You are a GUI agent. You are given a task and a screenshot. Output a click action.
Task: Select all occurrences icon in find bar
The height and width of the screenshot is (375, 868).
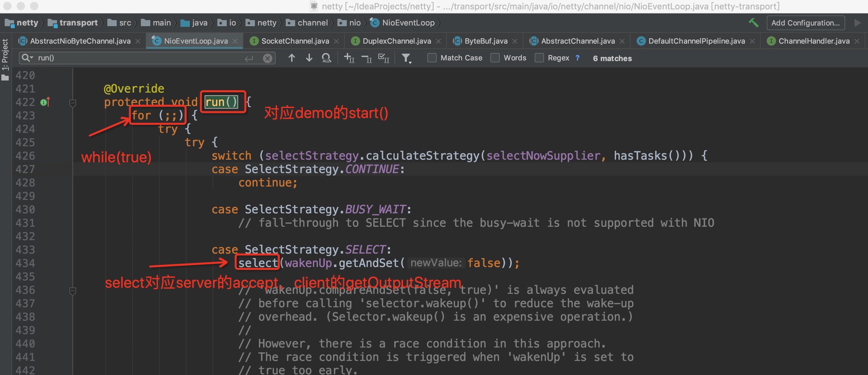[x=383, y=58]
